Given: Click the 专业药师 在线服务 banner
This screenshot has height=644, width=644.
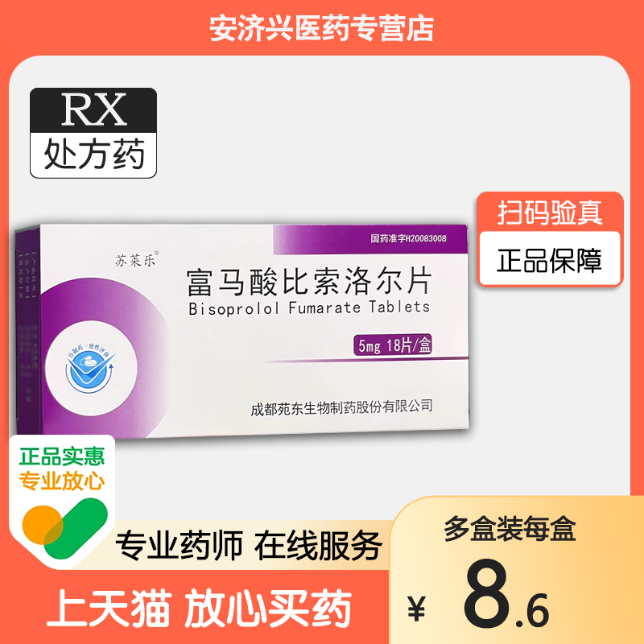Looking at the screenshot, I should tap(250, 546).
